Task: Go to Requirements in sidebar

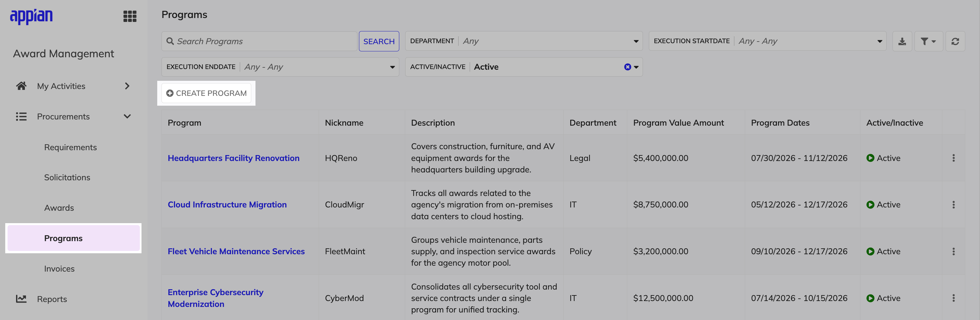Action: coord(70,147)
